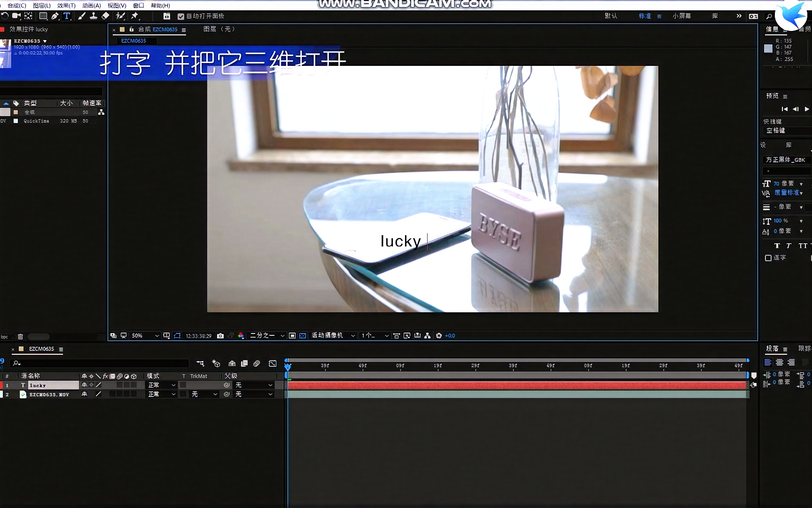Toggle shy switch on EZCM0635.MOV layer
This screenshot has width=812, height=508.
tap(84, 395)
